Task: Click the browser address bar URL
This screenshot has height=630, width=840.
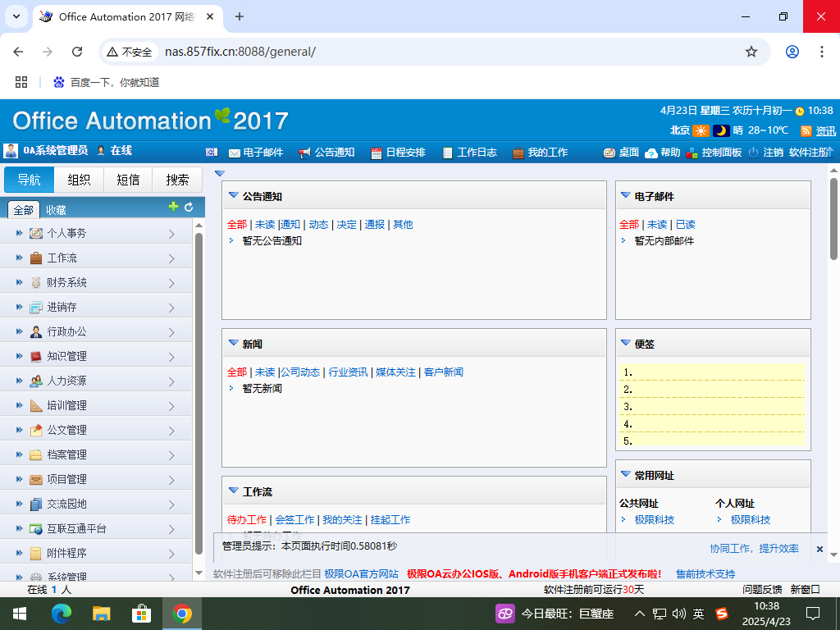Action: coord(240,52)
